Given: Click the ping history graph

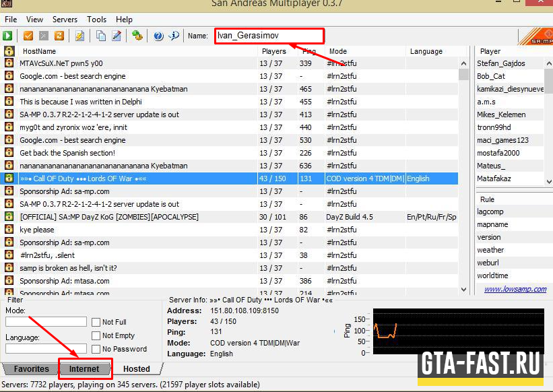Looking at the screenshot, I should pyautogui.click(x=459, y=331).
